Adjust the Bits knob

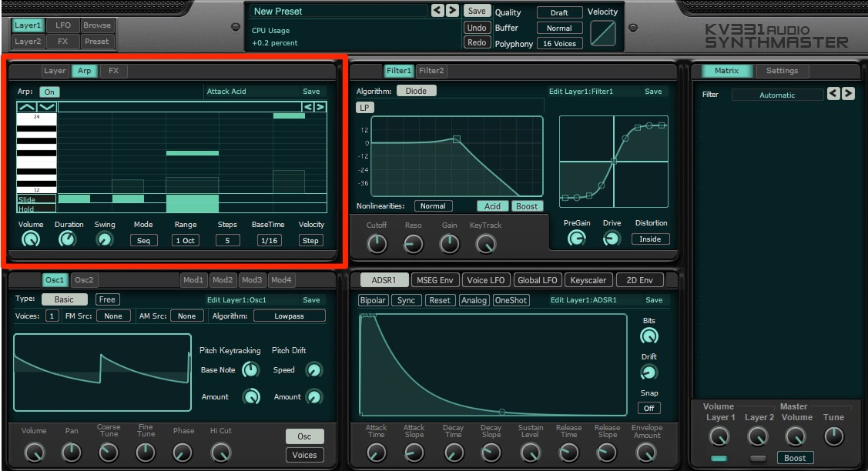(x=648, y=336)
